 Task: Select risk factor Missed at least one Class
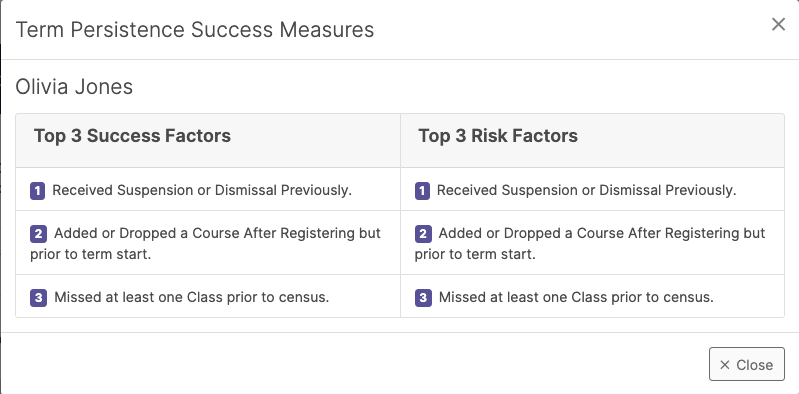coord(576,297)
